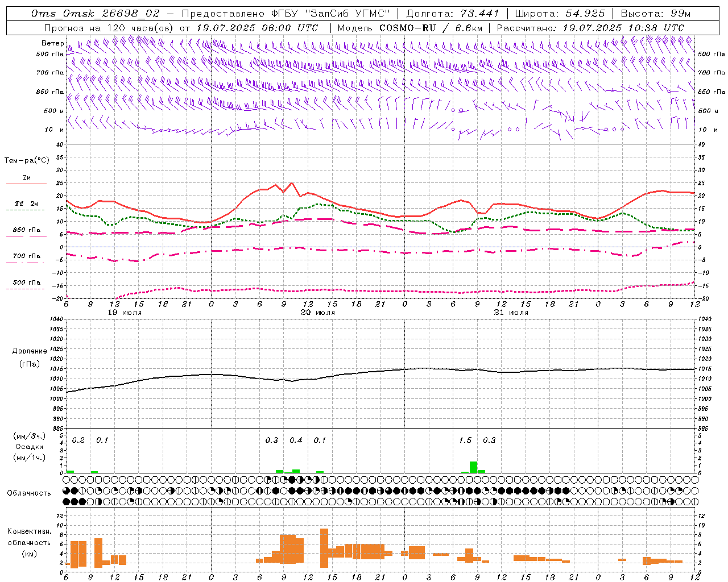Click the Ветер wind panel label
728x582 pixels.
tap(53, 43)
